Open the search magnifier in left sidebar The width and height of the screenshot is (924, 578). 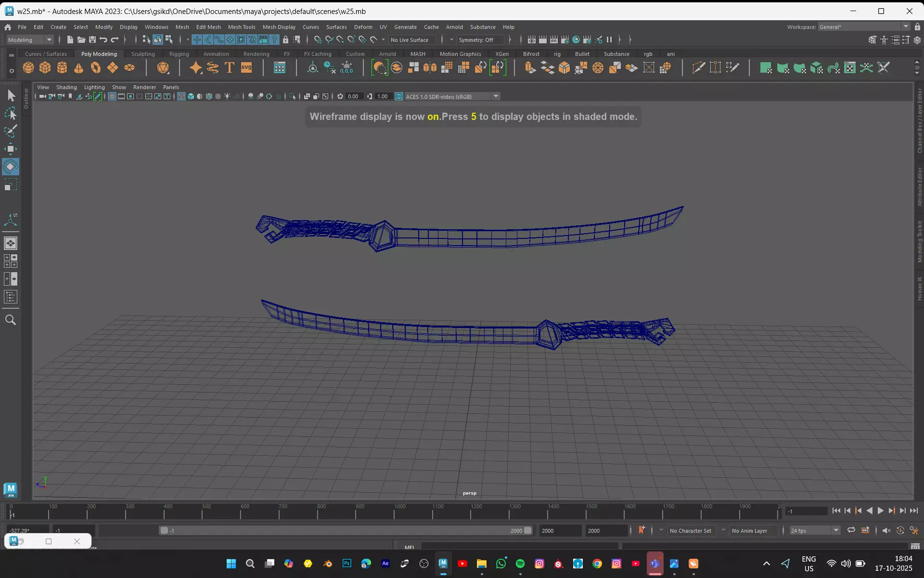[11, 320]
